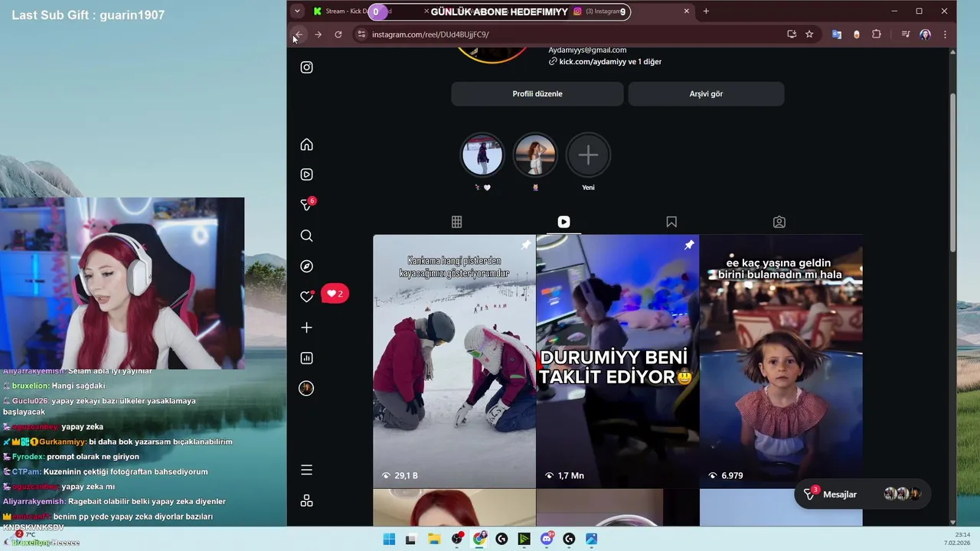
Task: Open the Extensions puzzle icon
Action: (877, 34)
